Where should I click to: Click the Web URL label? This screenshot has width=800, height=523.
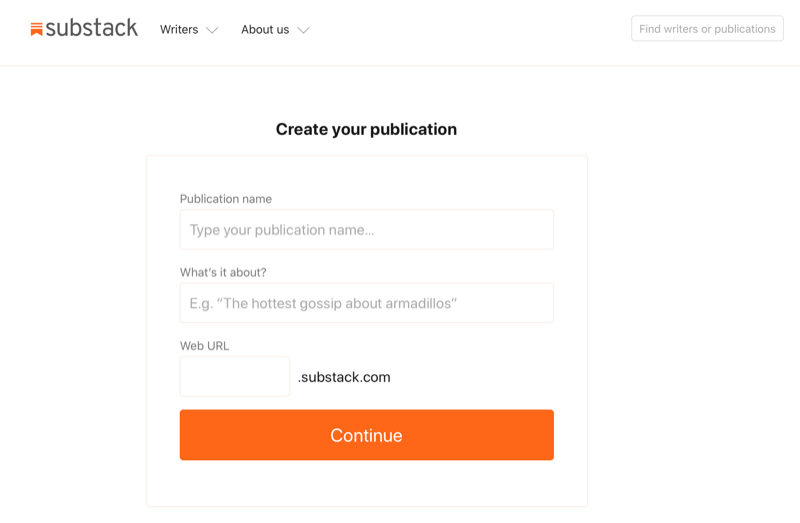click(204, 346)
